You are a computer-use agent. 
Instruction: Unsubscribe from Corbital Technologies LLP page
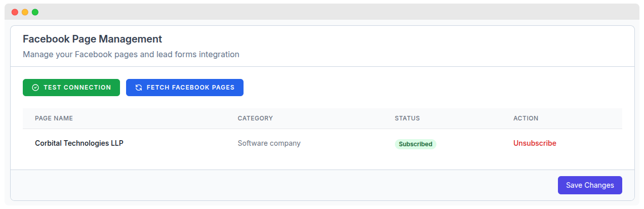tap(535, 143)
